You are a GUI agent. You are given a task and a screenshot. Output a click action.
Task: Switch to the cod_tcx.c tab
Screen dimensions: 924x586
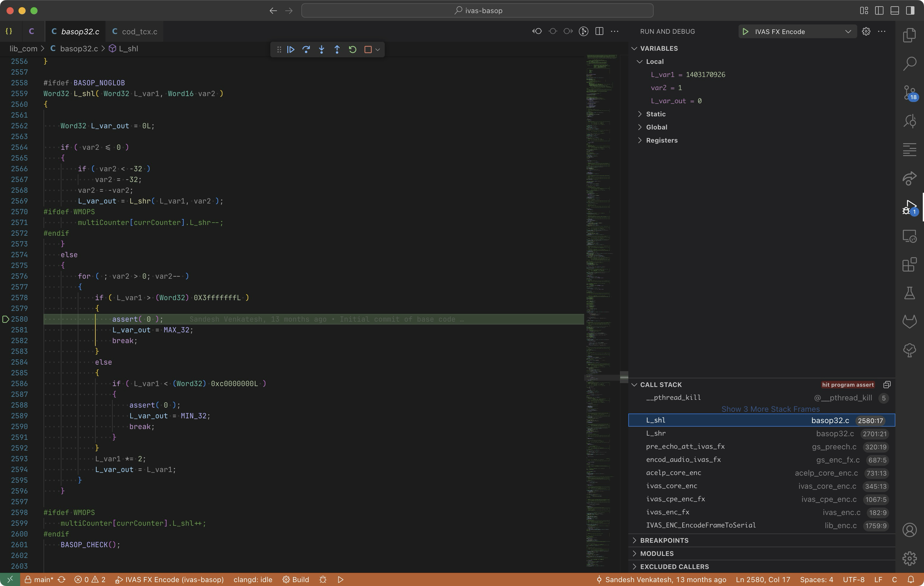[139, 32]
